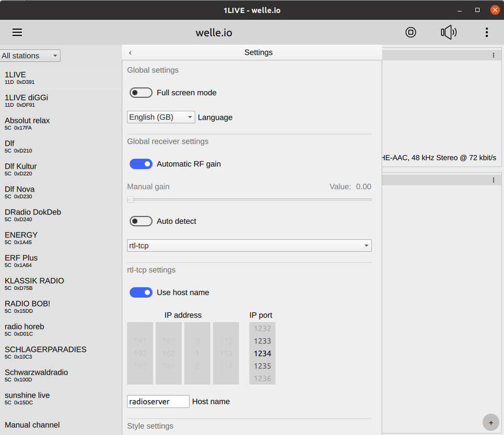
Task: Go back using the Settings back arrow
Action: click(130, 53)
